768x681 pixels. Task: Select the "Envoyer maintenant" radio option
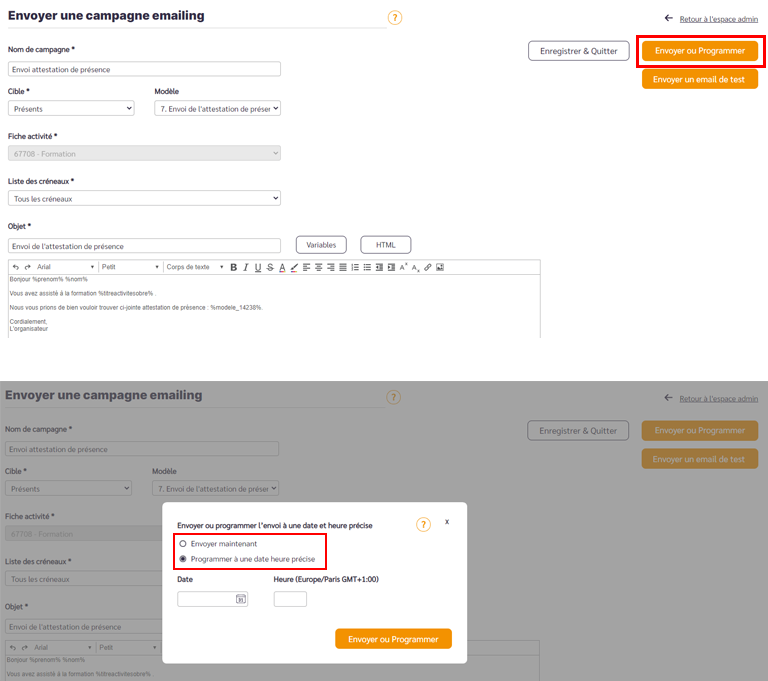click(x=183, y=543)
